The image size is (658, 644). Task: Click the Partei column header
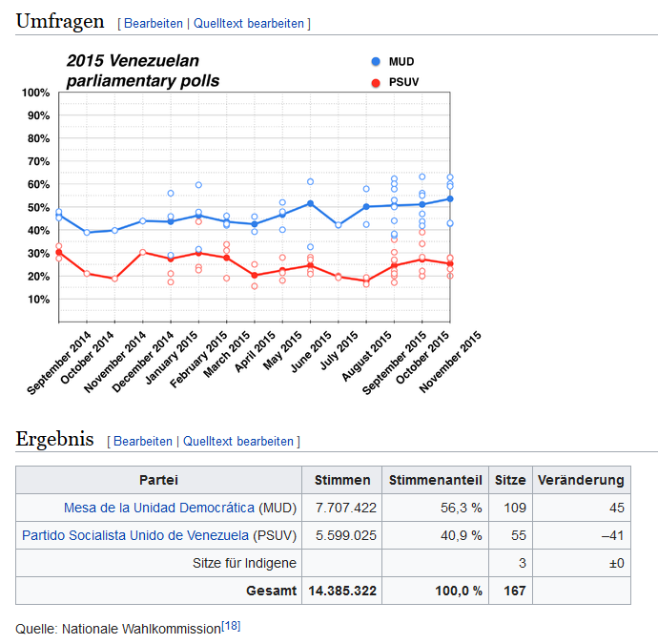coord(158,480)
